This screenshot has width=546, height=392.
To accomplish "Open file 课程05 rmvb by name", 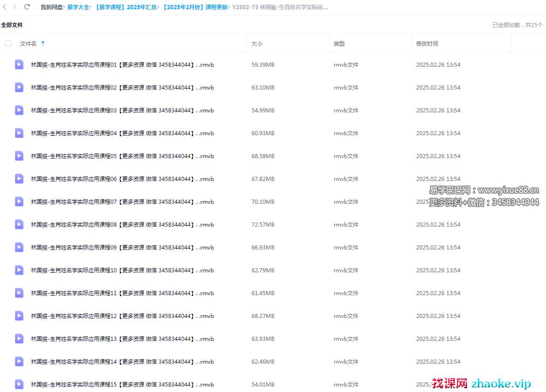I will [x=122, y=156].
